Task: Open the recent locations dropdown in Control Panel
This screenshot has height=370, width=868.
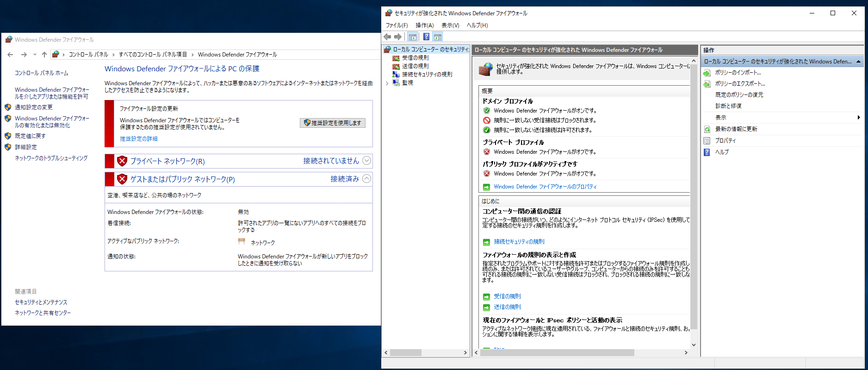Action: pos(35,55)
